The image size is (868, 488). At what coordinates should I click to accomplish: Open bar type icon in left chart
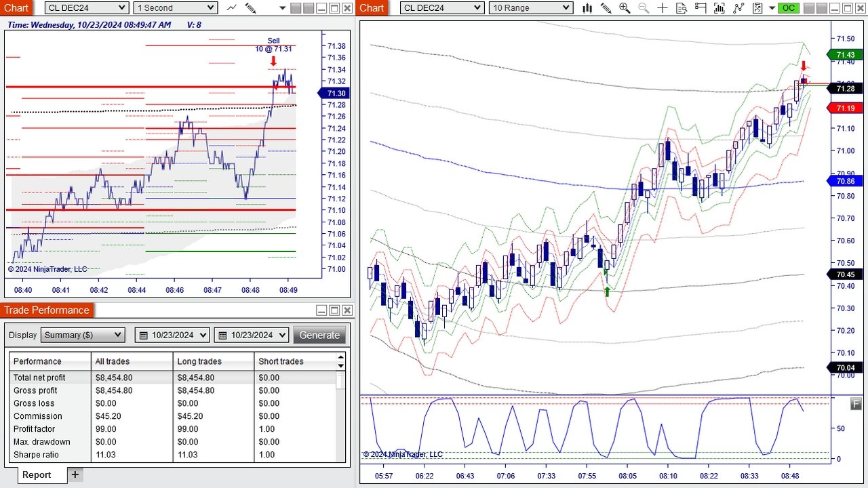pos(232,7)
